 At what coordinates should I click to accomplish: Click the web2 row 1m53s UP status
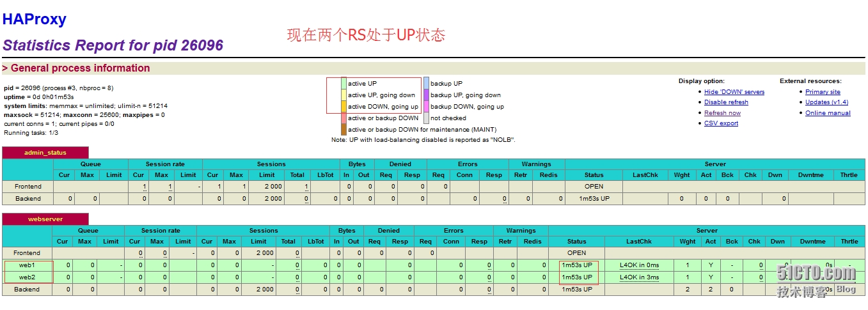(576, 277)
